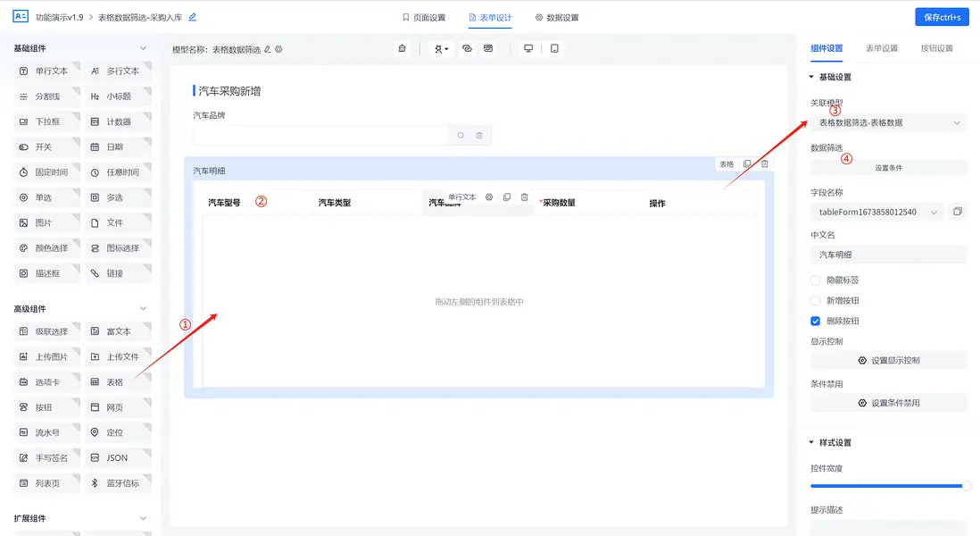980x536 pixels.
Task: Open the desktop preview icon in the toolbar
Action: pyautogui.click(x=527, y=47)
